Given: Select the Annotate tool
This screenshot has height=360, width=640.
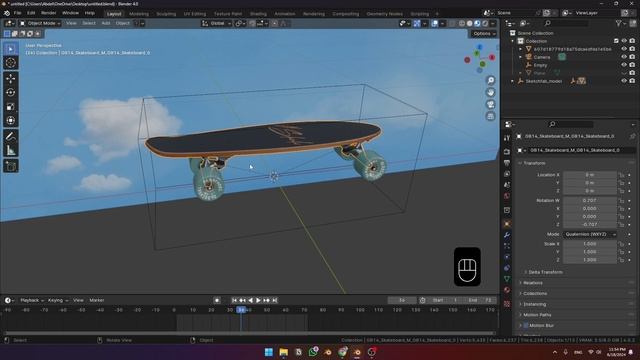Looking at the screenshot, I should 11,137.
